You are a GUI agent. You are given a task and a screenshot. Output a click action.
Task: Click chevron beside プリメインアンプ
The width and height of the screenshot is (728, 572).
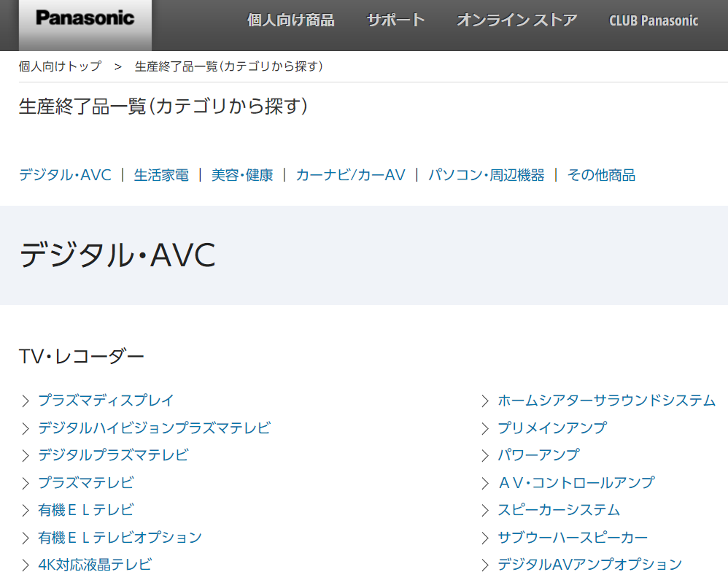tap(485, 428)
